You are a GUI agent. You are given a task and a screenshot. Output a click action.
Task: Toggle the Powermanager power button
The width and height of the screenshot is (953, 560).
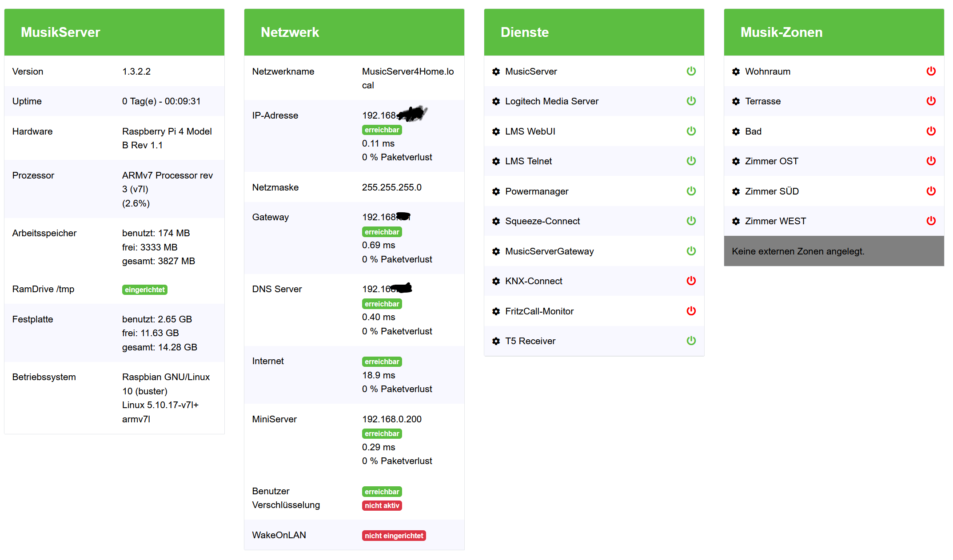691,191
